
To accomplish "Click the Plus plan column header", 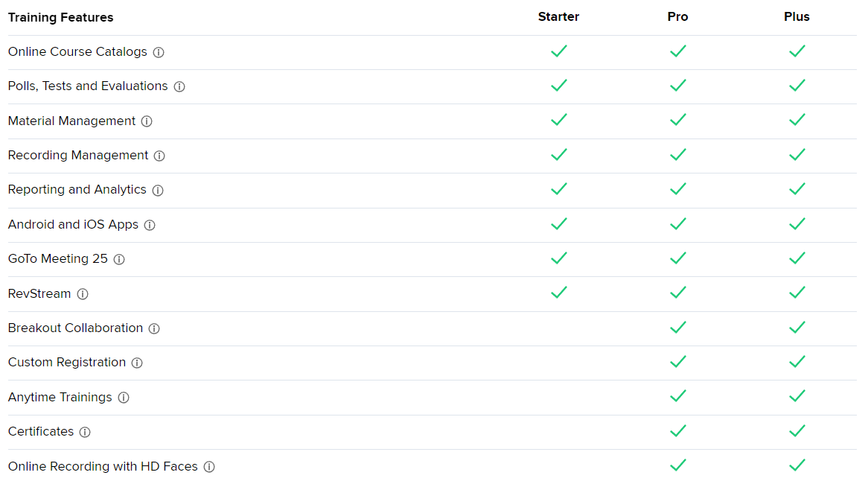I will point(797,16).
